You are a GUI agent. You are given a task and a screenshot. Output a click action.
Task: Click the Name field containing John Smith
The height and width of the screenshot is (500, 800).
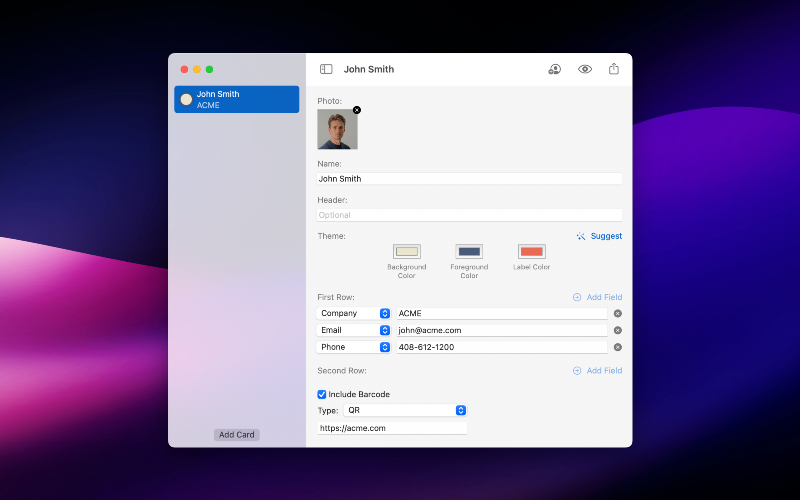coord(469,179)
